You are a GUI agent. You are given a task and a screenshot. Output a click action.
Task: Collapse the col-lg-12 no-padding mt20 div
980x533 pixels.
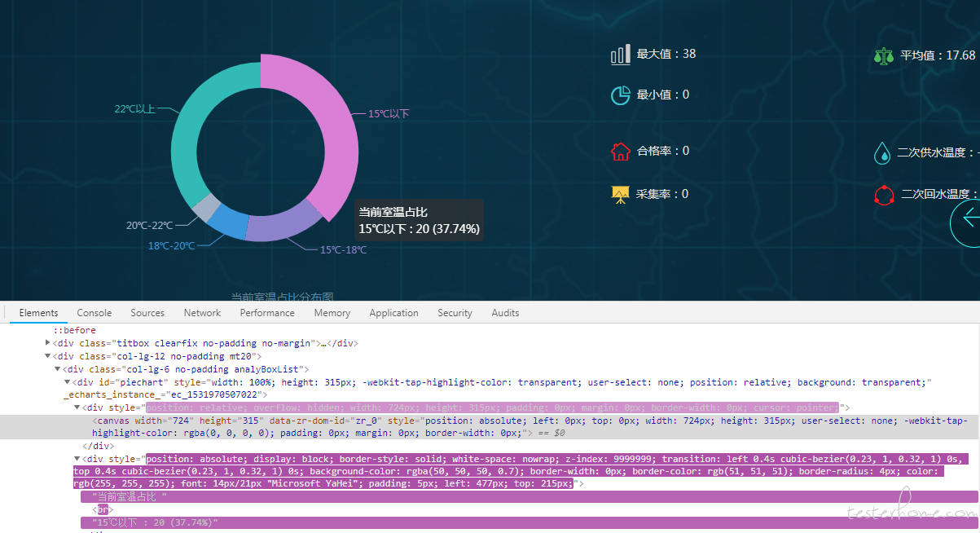click(x=47, y=356)
